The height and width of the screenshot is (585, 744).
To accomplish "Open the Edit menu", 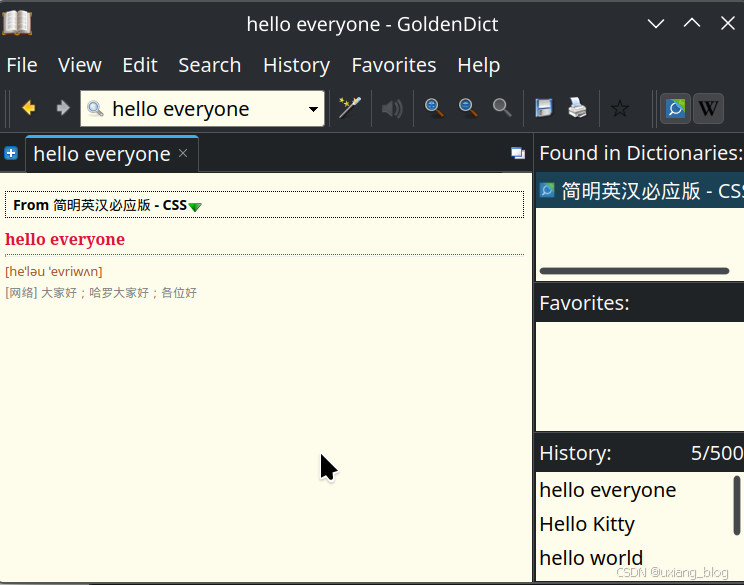I will [x=140, y=65].
